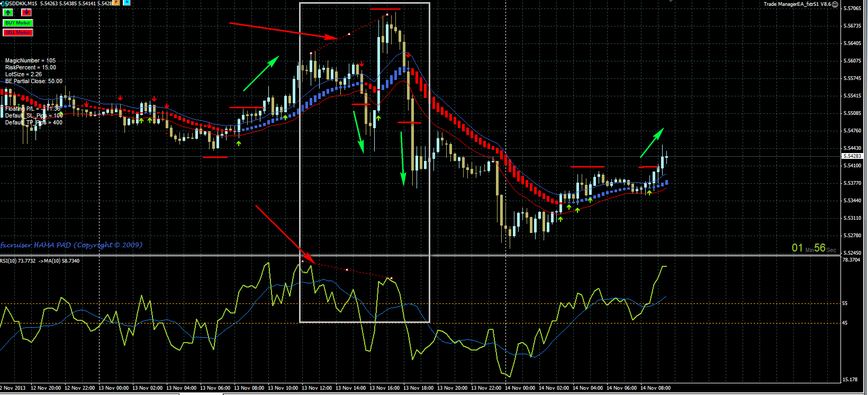Viewport: 868px width, 395px height.
Task: Click the RSI(10) indicator label
Action: point(40,261)
